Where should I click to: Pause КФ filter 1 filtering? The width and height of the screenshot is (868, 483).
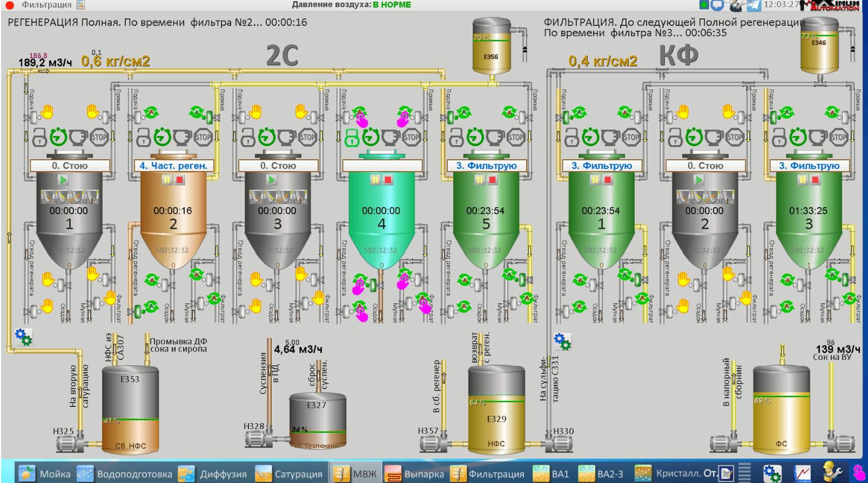[x=595, y=180]
